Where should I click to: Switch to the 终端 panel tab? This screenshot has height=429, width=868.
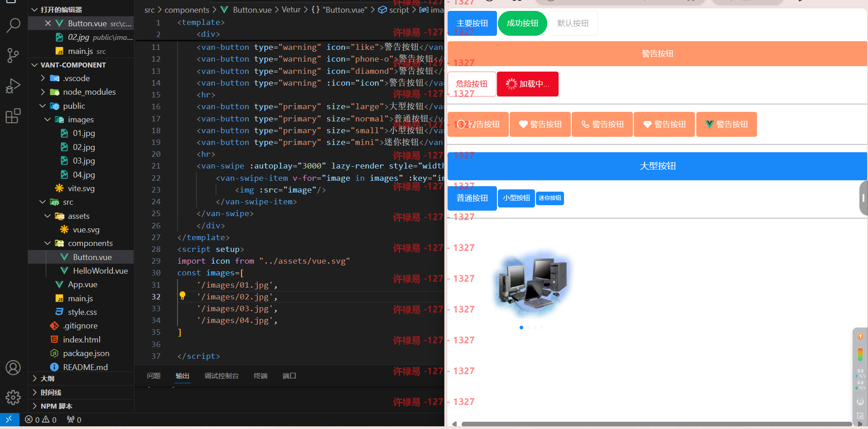coord(260,376)
